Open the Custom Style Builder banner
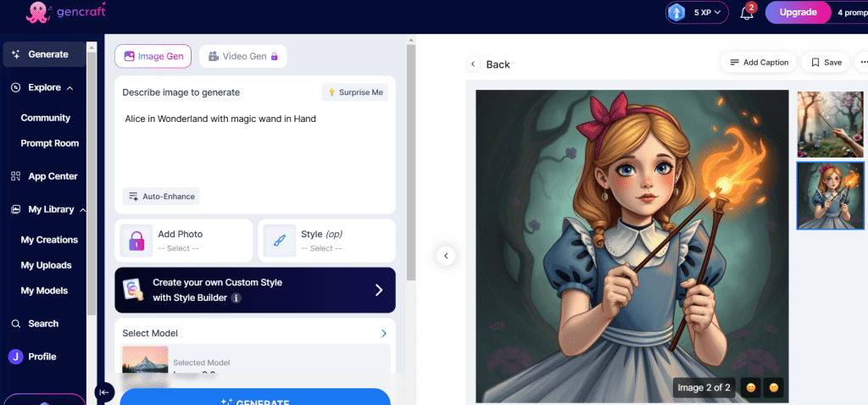868x405 pixels. [255, 291]
